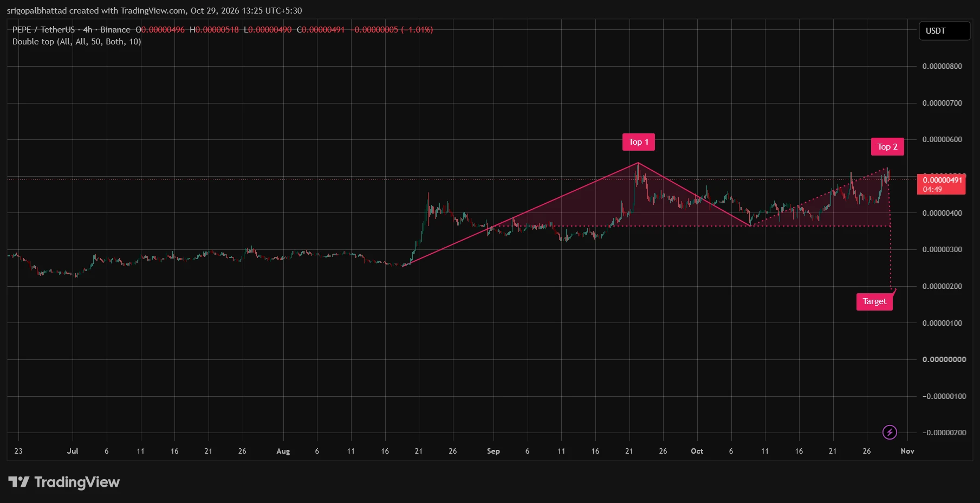
Task: Select the Double top indicator legend
Action: point(77,42)
